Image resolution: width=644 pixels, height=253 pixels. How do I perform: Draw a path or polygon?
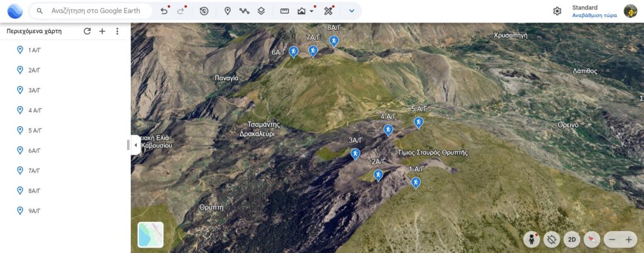click(x=245, y=11)
